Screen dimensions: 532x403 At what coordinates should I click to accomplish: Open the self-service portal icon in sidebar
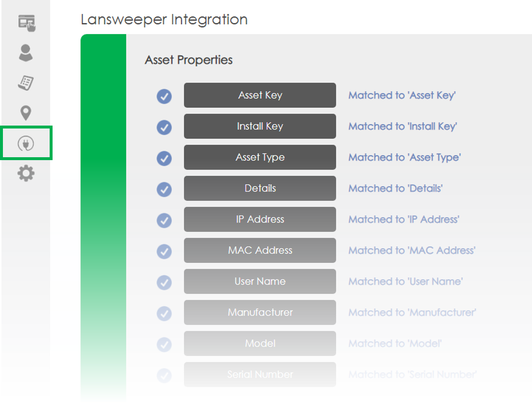(27, 23)
